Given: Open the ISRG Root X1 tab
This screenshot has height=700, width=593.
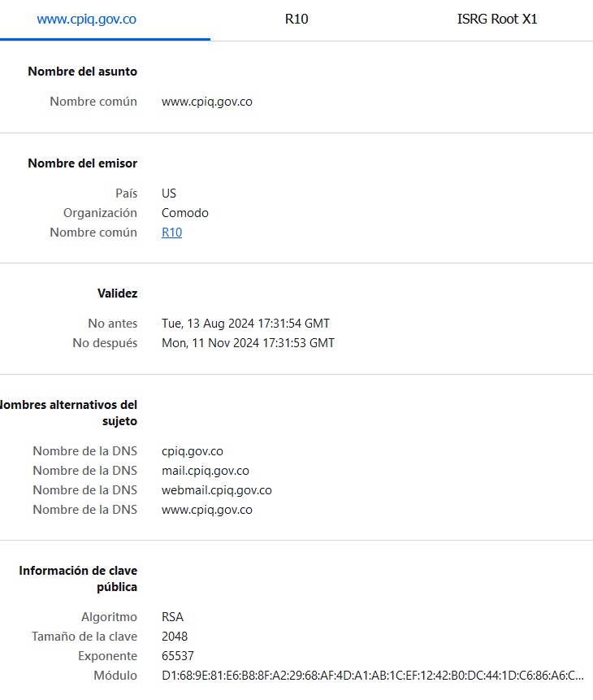Looking at the screenshot, I should click(x=496, y=20).
